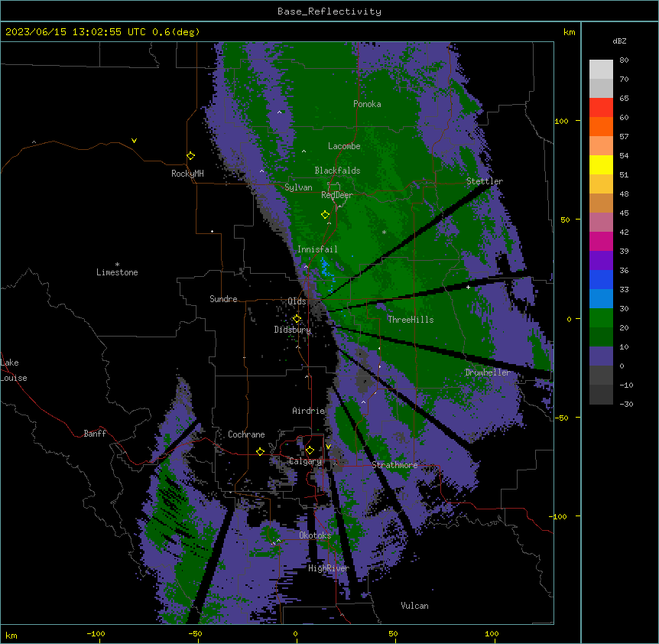Click the Strathmore label

(x=394, y=465)
